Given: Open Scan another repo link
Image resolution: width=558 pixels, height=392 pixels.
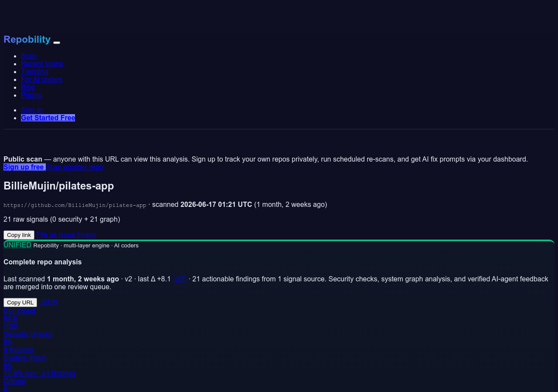Looking at the screenshot, I should 75,167.
